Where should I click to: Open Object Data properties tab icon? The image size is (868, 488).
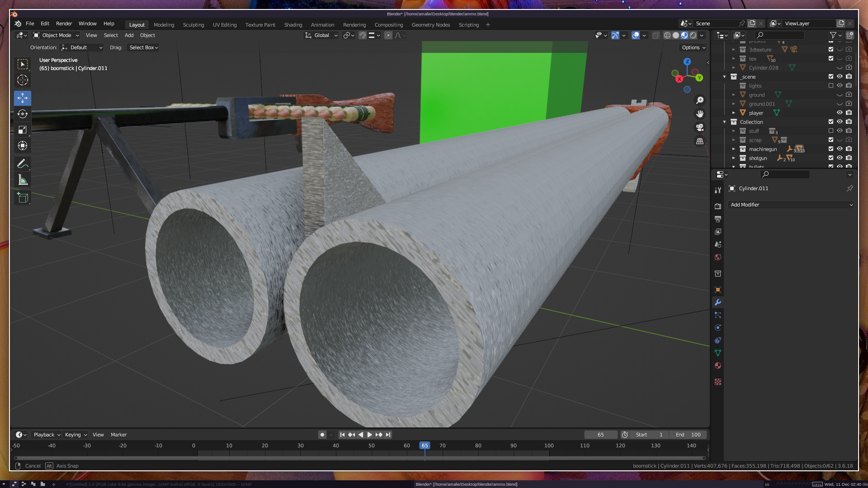pos(718,353)
